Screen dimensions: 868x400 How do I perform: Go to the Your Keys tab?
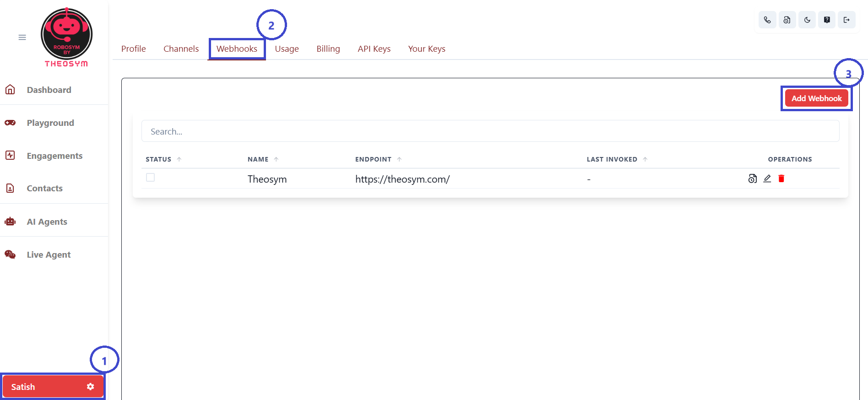click(x=427, y=49)
